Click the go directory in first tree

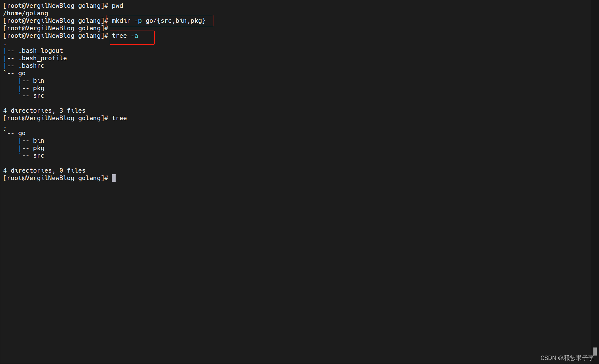(22, 73)
